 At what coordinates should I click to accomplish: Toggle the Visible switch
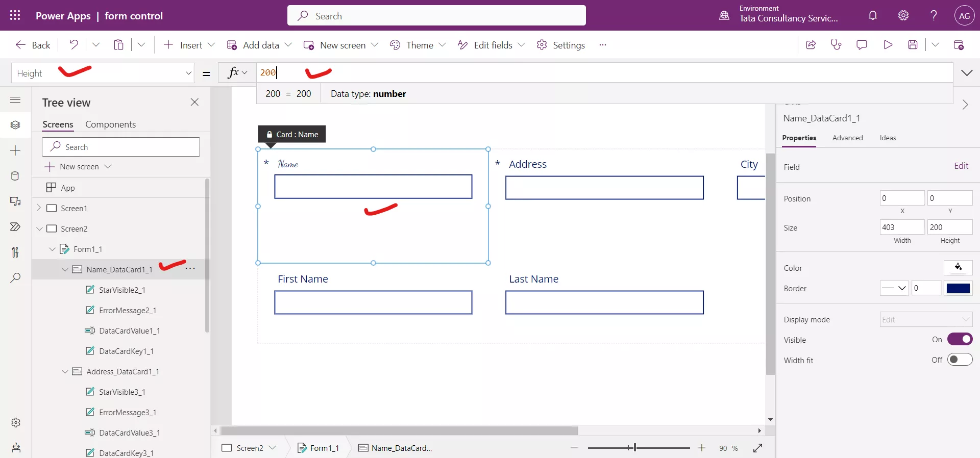point(960,339)
